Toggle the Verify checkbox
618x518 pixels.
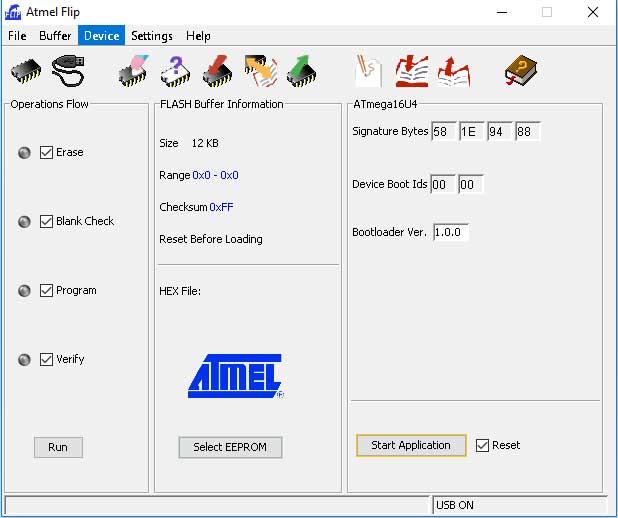[x=47, y=360]
